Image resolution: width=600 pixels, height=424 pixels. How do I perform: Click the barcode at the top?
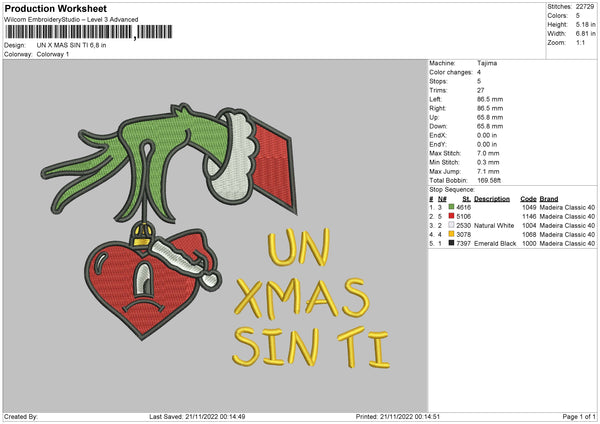[89, 32]
